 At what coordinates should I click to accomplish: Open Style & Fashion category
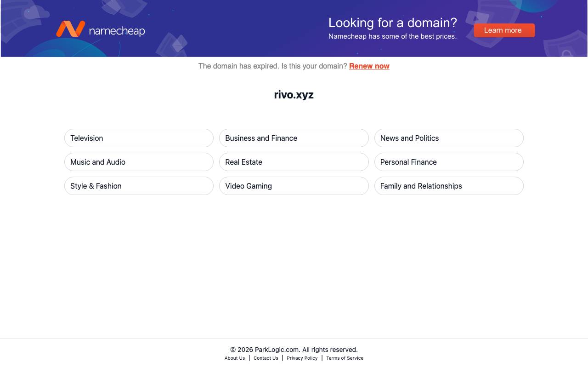click(x=139, y=186)
